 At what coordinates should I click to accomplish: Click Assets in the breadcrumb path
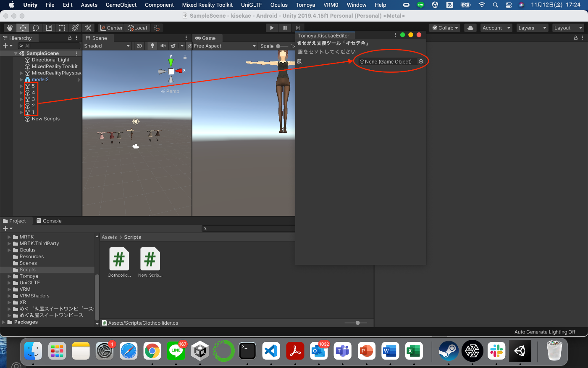(109, 237)
